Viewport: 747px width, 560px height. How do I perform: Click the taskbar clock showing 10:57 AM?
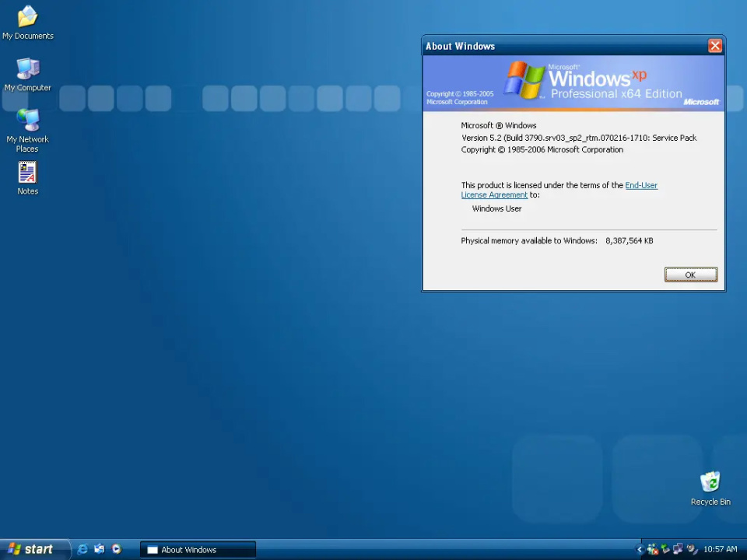pyautogui.click(x=721, y=550)
